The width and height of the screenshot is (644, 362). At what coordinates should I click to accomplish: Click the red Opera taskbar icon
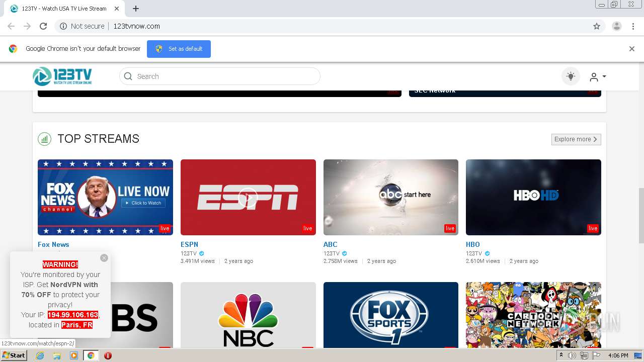(108, 355)
